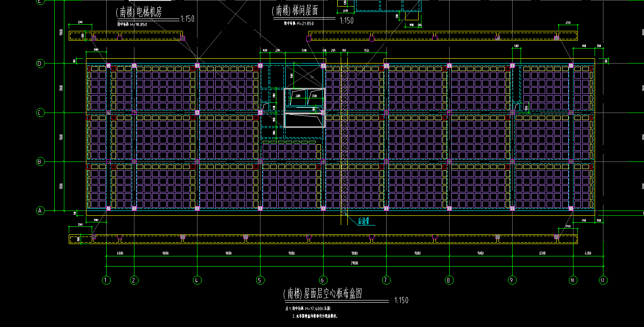Click elevation note H=21.850
This screenshot has width=644, height=327.
pos(298,23)
